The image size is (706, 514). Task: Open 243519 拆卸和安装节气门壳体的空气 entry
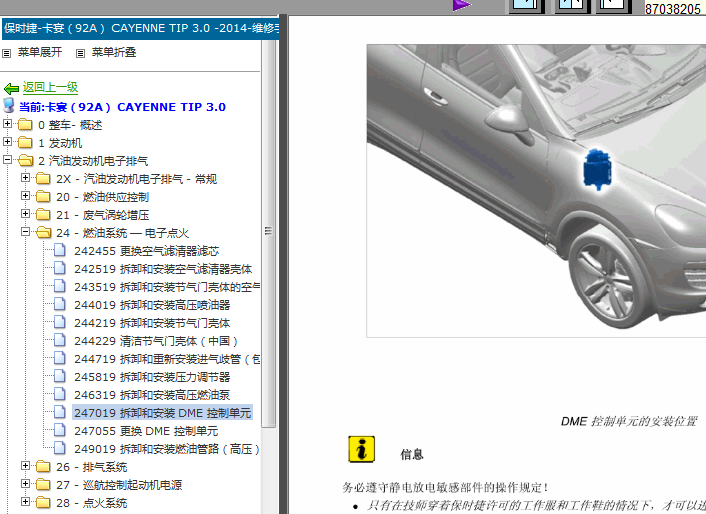(167, 287)
